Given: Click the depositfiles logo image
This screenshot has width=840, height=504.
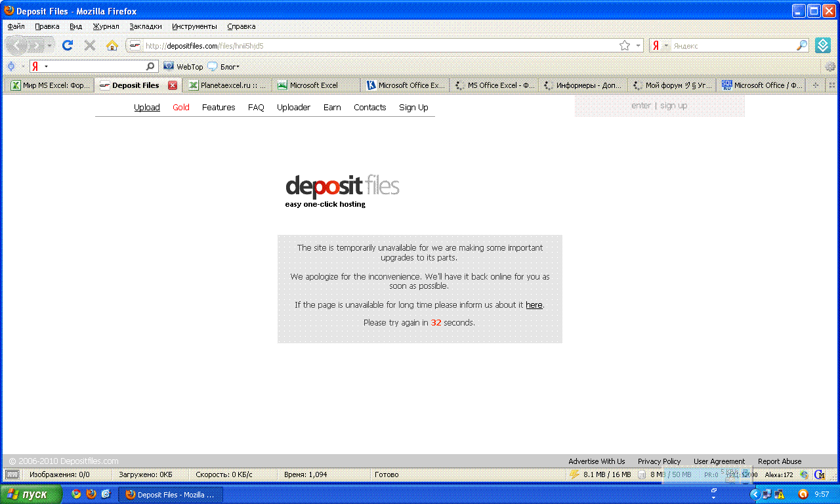Looking at the screenshot, I should coord(342,190).
